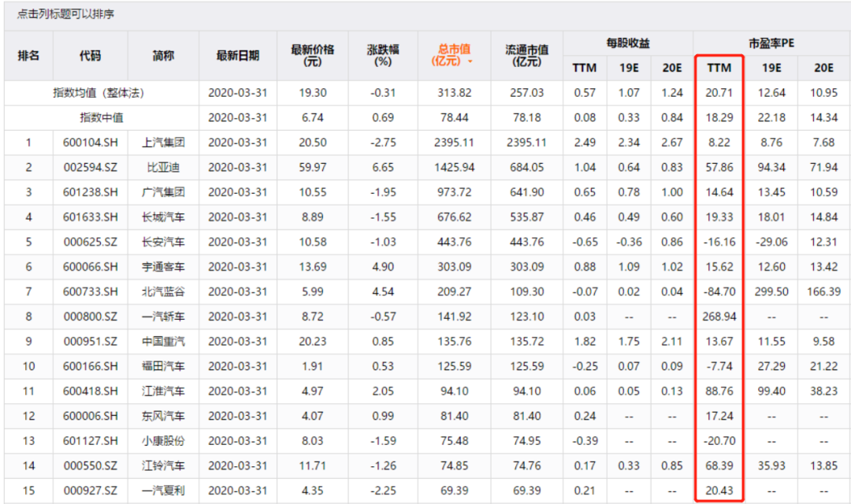Select 北汽蓝谷 19E PE value 299.50
The image size is (851, 504).
point(771,292)
